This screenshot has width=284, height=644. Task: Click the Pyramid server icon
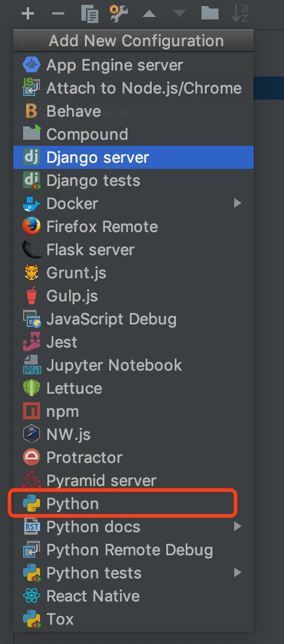(32, 480)
